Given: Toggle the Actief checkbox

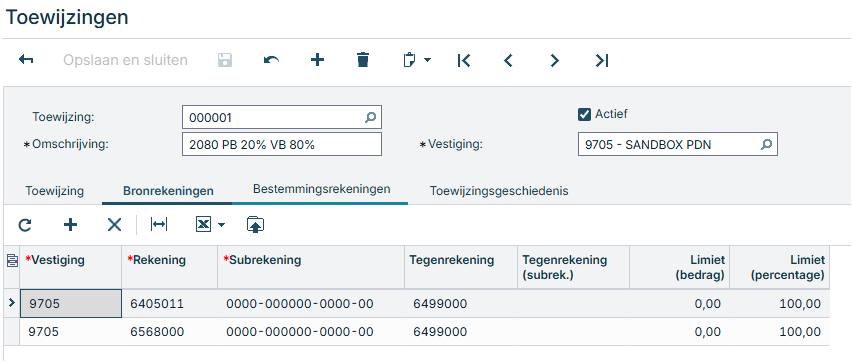Looking at the screenshot, I should (584, 114).
